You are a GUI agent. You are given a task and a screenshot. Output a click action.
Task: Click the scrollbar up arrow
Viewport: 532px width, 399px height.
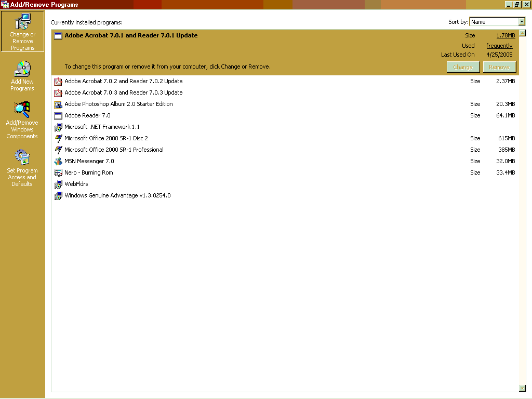523,33
